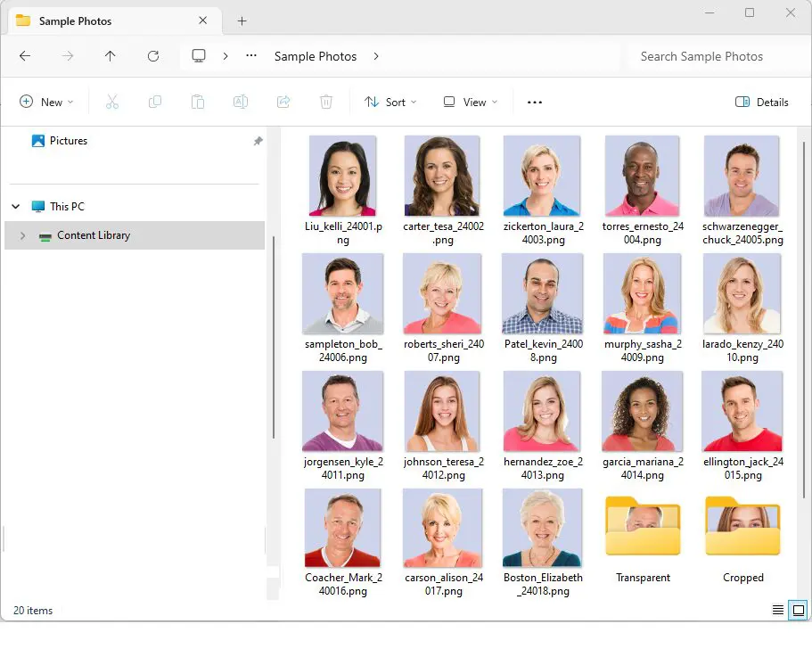Toggle the Details pane

point(762,102)
